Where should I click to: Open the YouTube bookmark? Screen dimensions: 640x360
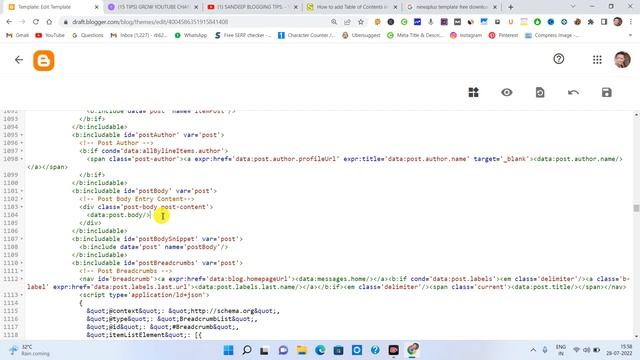click(x=50, y=36)
